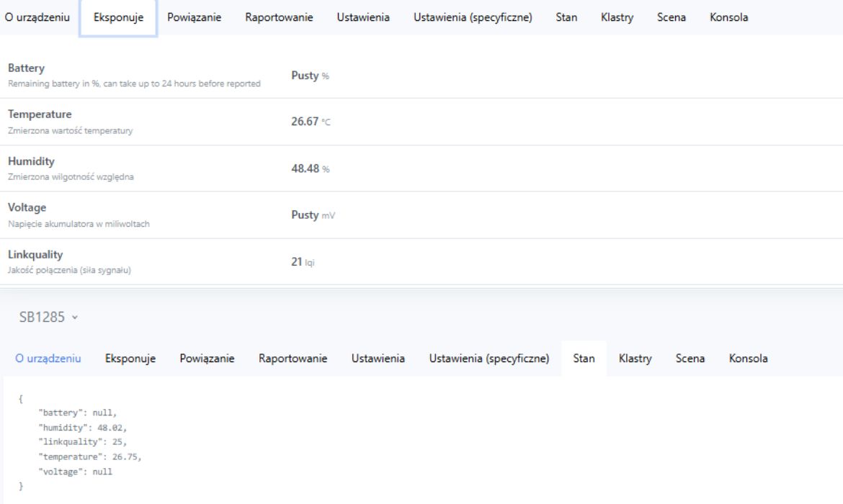Switch to Powiązanie tab in upper tab bar

tap(194, 18)
